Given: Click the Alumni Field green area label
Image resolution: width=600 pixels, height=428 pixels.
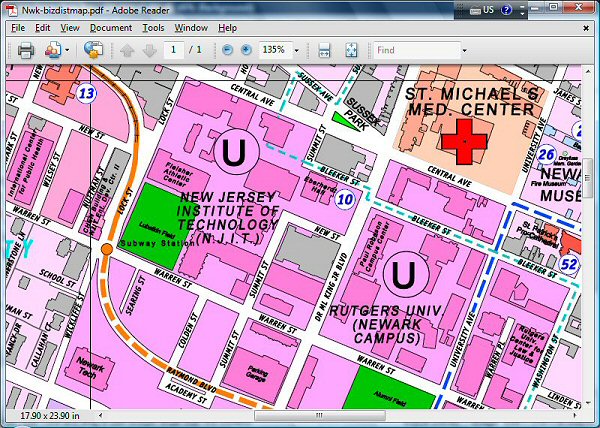Looking at the screenshot, I should point(389,397).
